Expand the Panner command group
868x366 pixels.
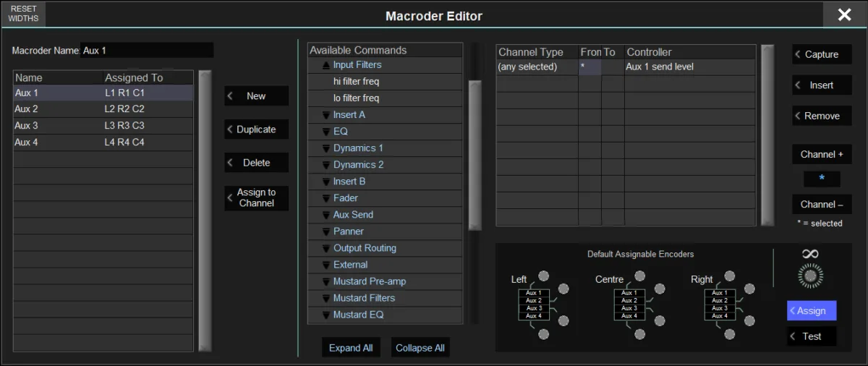coord(326,231)
